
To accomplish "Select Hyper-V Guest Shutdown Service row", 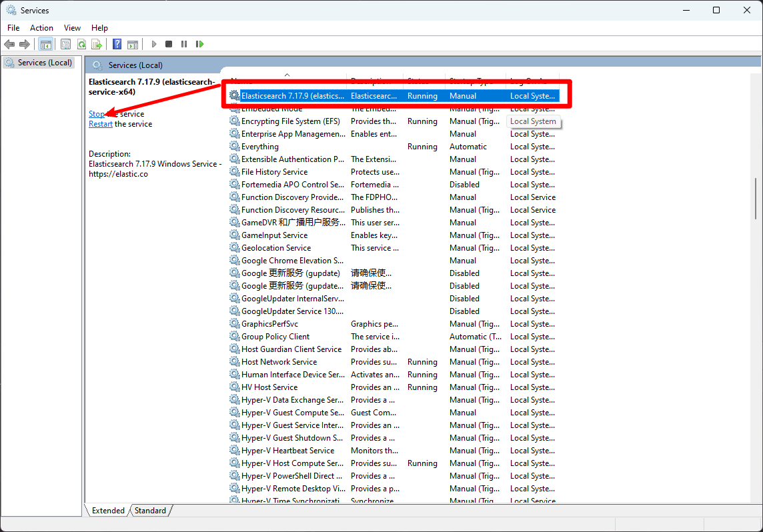I will (x=395, y=437).
